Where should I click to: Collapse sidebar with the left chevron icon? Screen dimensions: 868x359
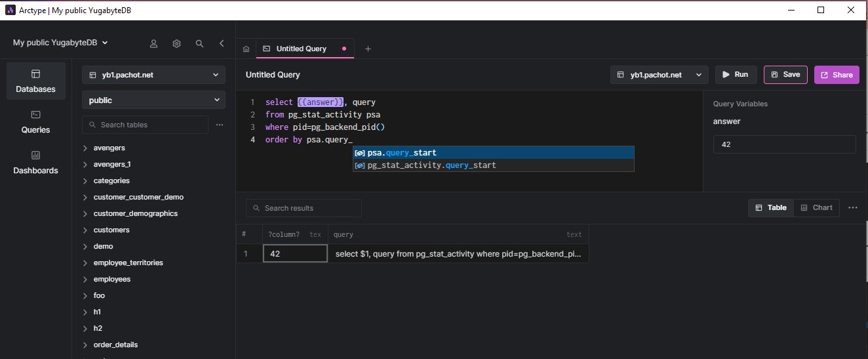click(x=222, y=43)
